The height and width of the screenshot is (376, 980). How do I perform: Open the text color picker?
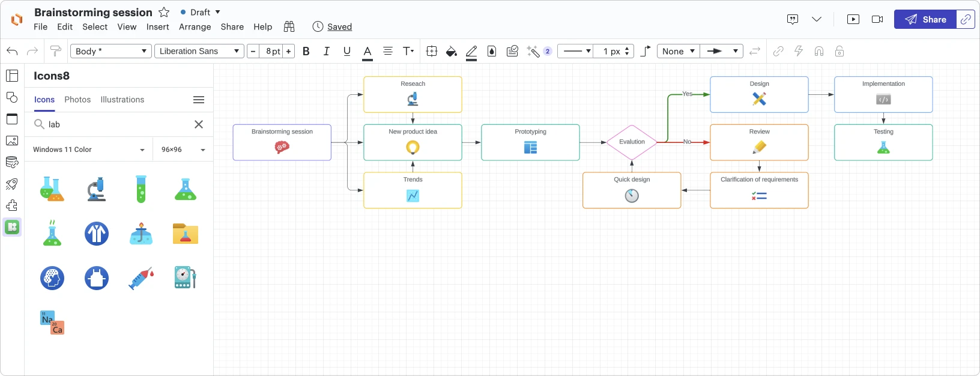367,51
